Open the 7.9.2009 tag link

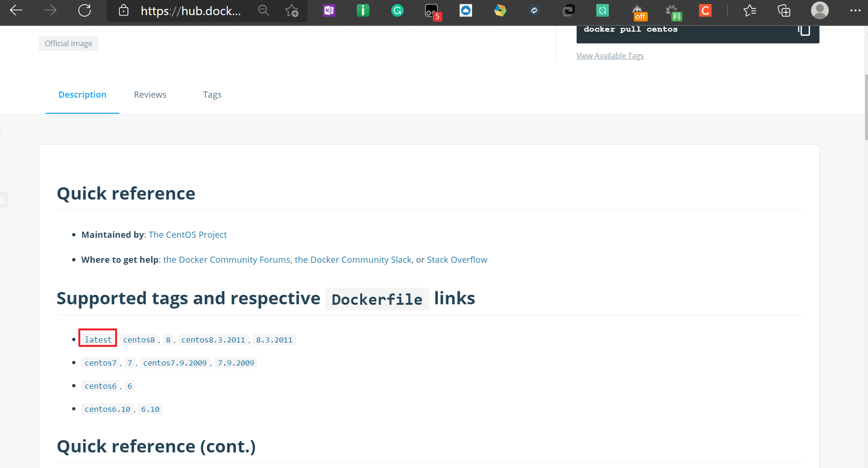tap(236, 363)
